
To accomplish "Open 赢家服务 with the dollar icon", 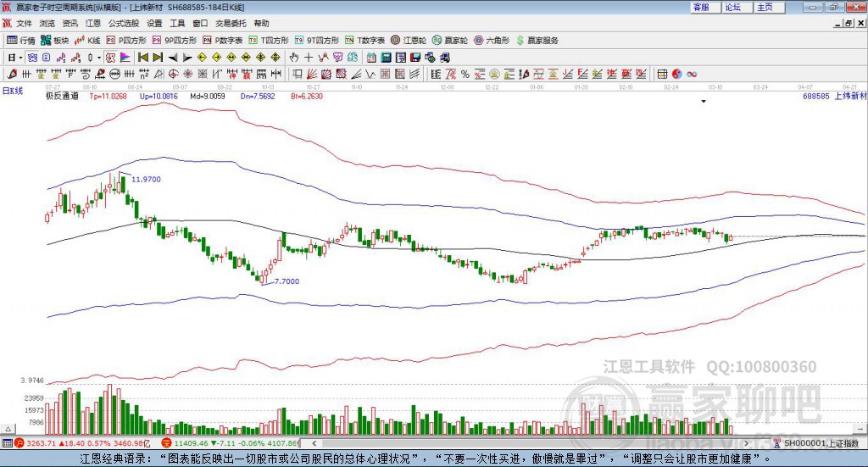I will [x=537, y=41].
